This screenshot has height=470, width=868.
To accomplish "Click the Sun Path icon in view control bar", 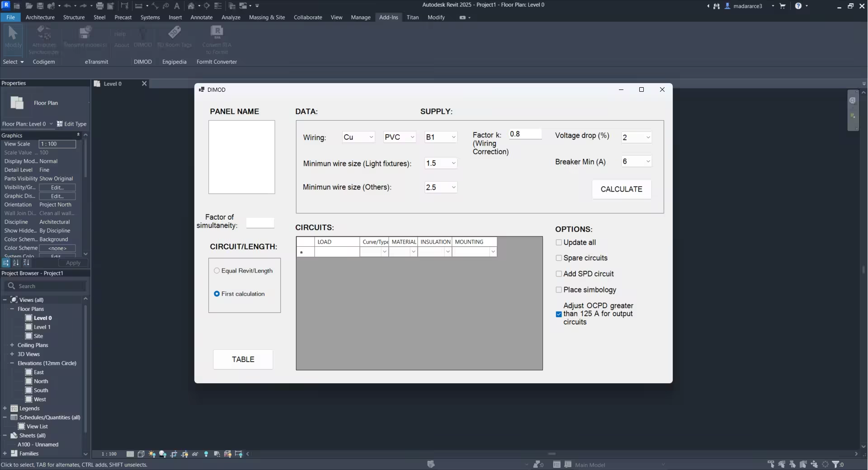I will (152, 454).
